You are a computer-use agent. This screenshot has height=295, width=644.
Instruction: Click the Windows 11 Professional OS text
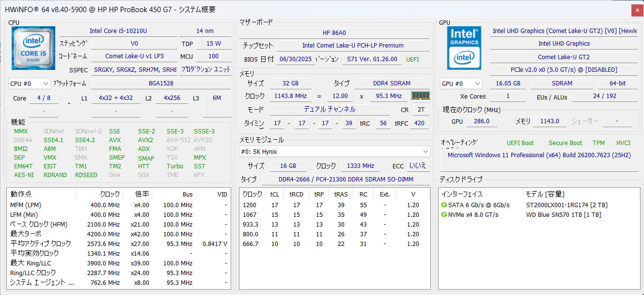(x=539, y=155)
